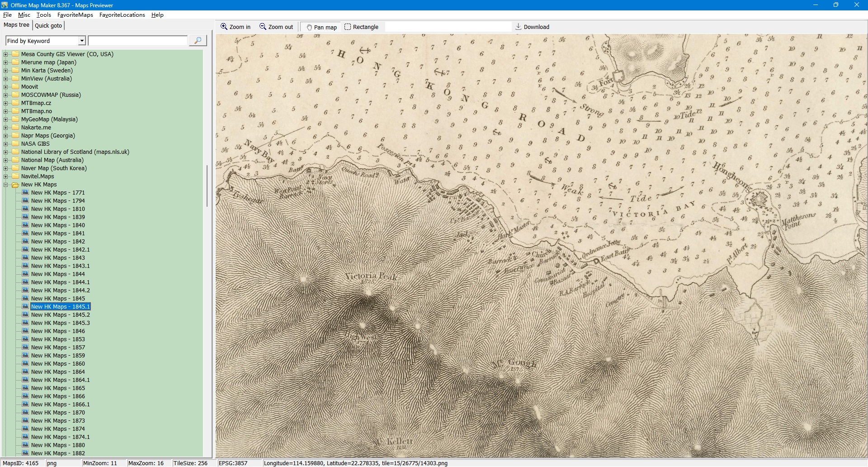The width and height of the screenshot is (868, 467).
Task: Click the empty field beside Rectangle tool
Action: [x=448, y=27]
